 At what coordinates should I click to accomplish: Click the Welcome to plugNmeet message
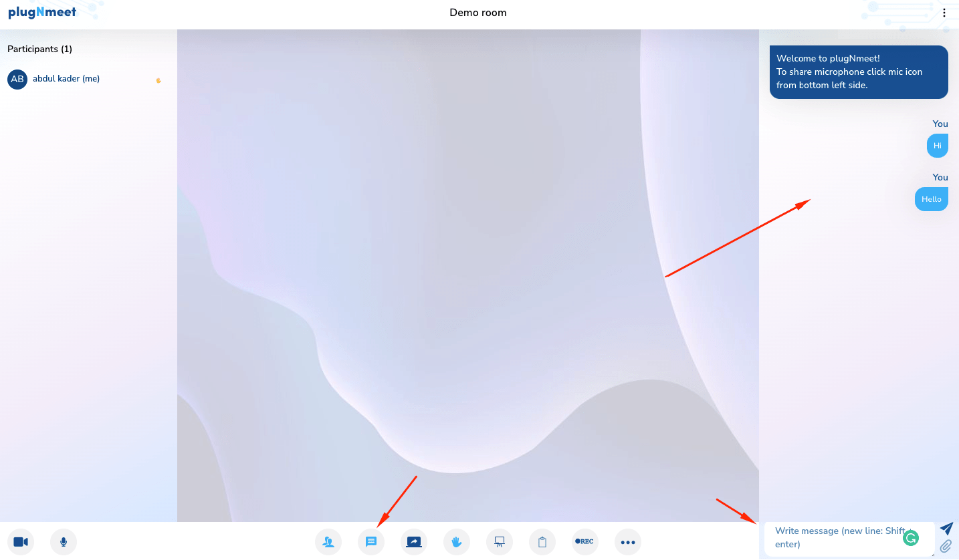[859, 72]
